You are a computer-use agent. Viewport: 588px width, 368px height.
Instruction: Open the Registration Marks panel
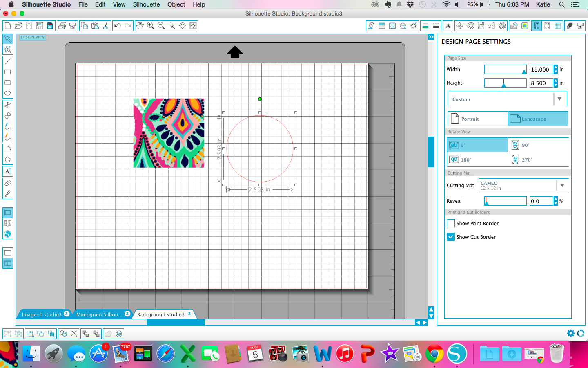[x=547, y=26]
